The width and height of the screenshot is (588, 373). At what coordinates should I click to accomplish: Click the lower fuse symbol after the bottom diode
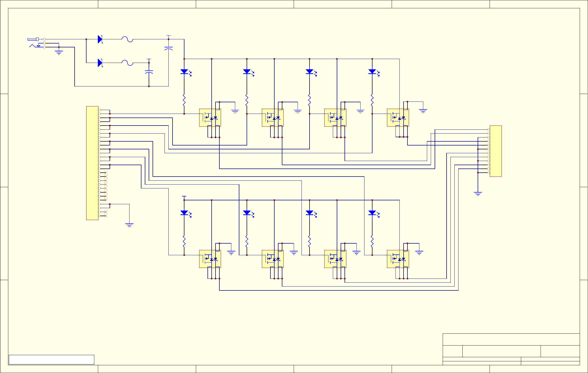point(127,63)
